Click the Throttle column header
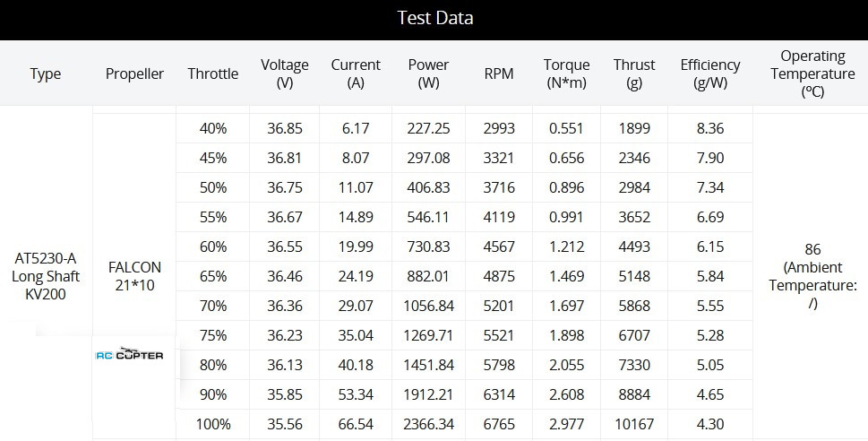 coord(213,73)
